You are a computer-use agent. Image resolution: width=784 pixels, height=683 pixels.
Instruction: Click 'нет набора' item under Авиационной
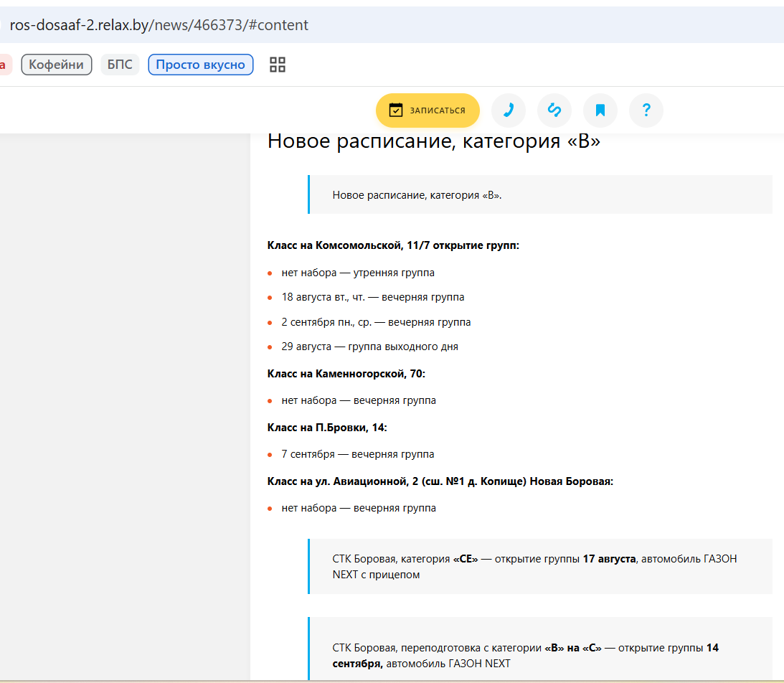pos(359,508)
